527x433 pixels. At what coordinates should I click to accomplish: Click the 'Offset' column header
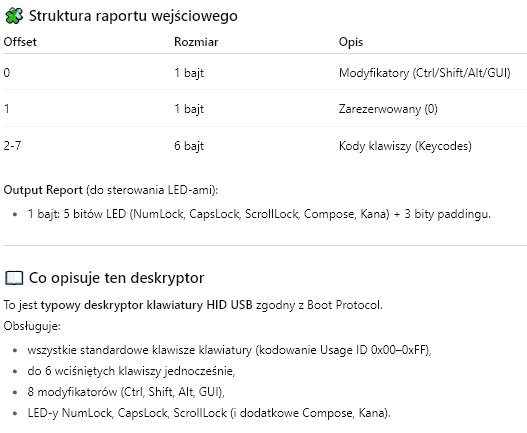[20, 42]
